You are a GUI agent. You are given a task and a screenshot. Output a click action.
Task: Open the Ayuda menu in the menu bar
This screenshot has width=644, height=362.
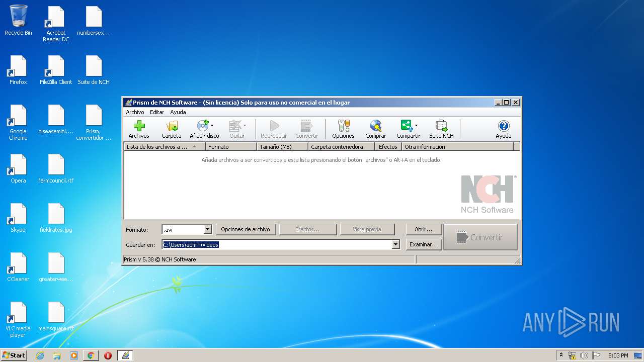178,112
